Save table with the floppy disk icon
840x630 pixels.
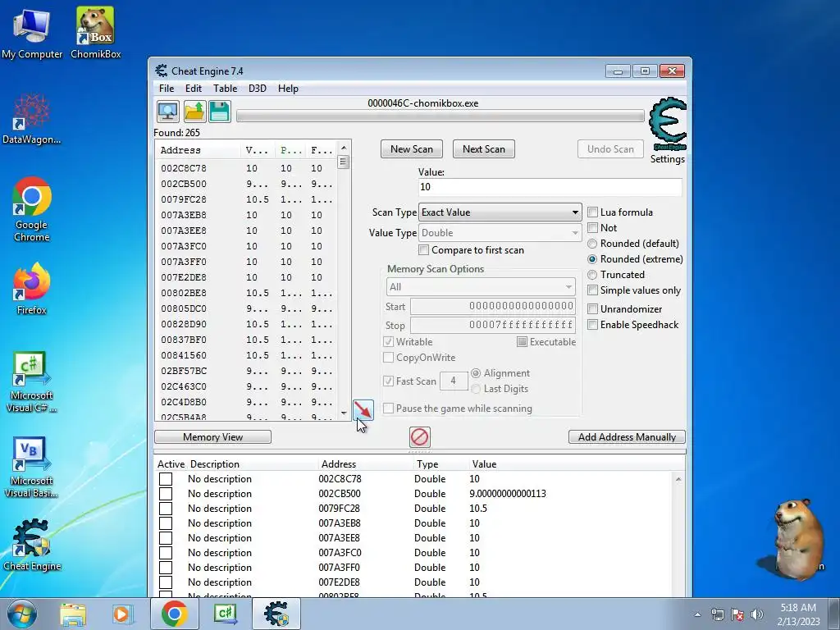(x=220, y=112)
